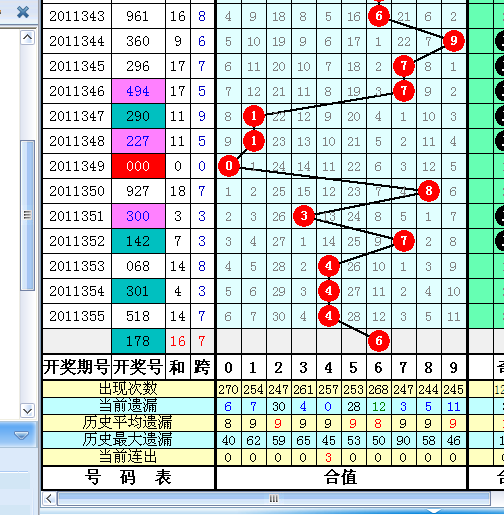Click the left panel vertical scrollbar thumb
Screen dimensions: 504x515
coord(27,215)
